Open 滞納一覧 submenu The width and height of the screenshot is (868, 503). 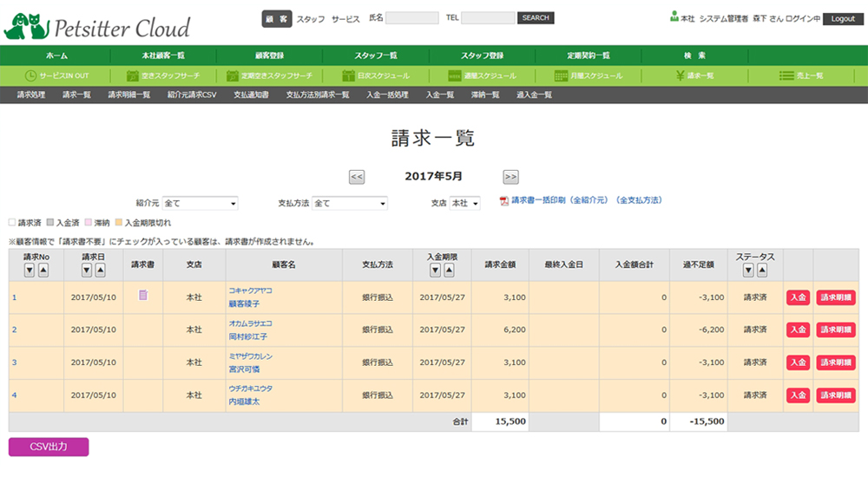485,95
